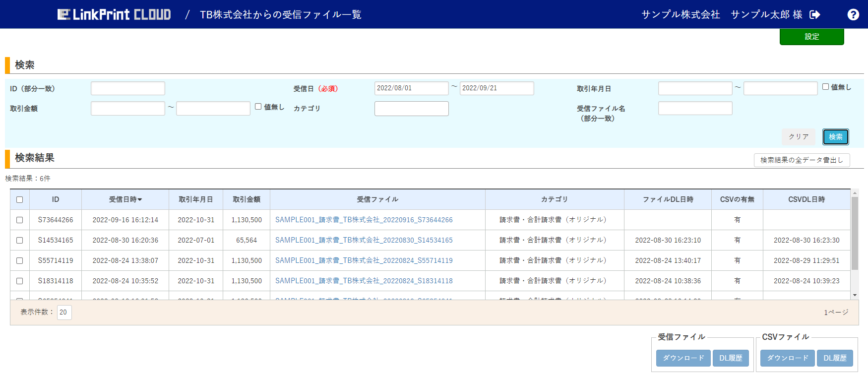Screen dimensions: 868x377
Task: Sort by 受信日時 column header arrow
Action: (x=140, y=199)
